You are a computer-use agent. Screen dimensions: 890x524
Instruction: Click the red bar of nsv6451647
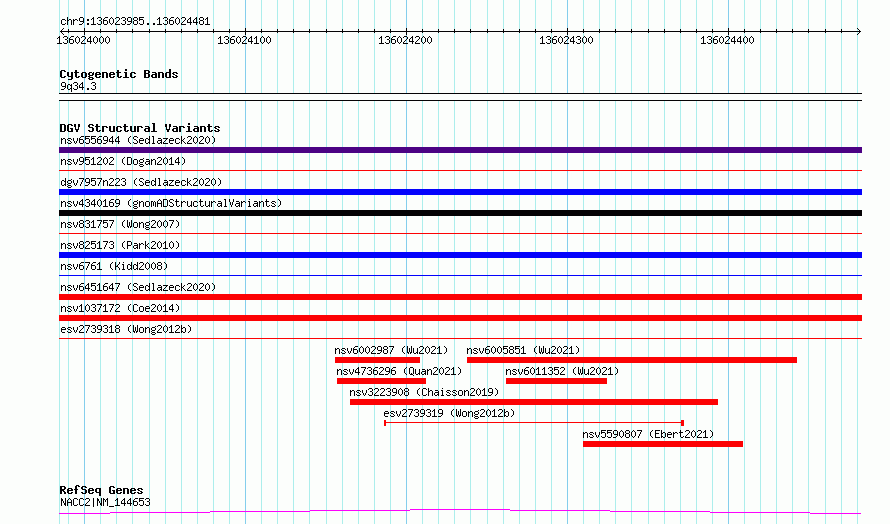tap(460, 297)
